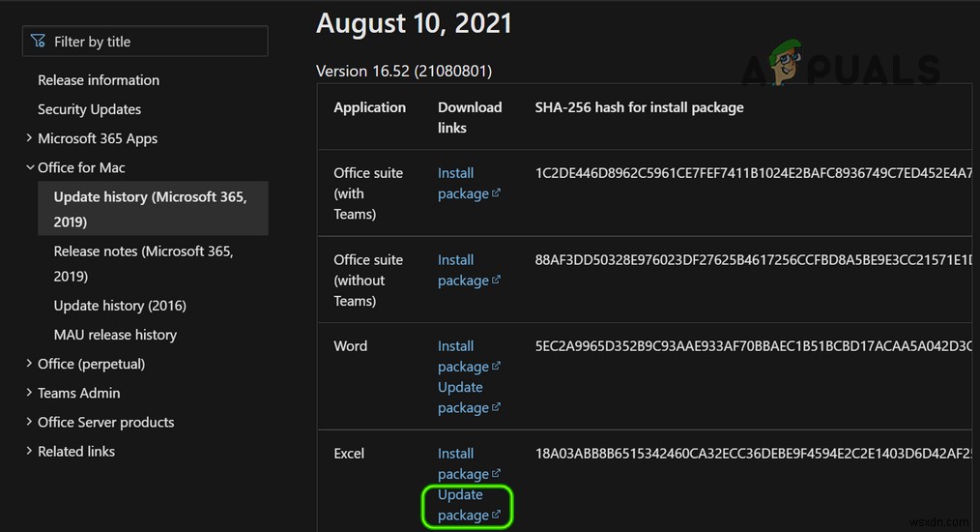Open Install package for Office suite without Teams
Image resolution: width=980 pixels, height=532 pixels.
click(x=463, y=270)
